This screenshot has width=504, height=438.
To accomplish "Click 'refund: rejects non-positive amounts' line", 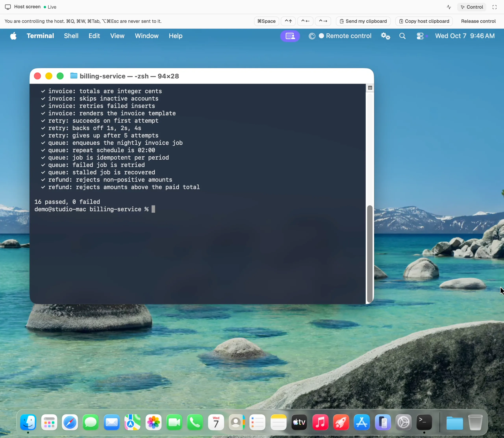I will (107, 180).
